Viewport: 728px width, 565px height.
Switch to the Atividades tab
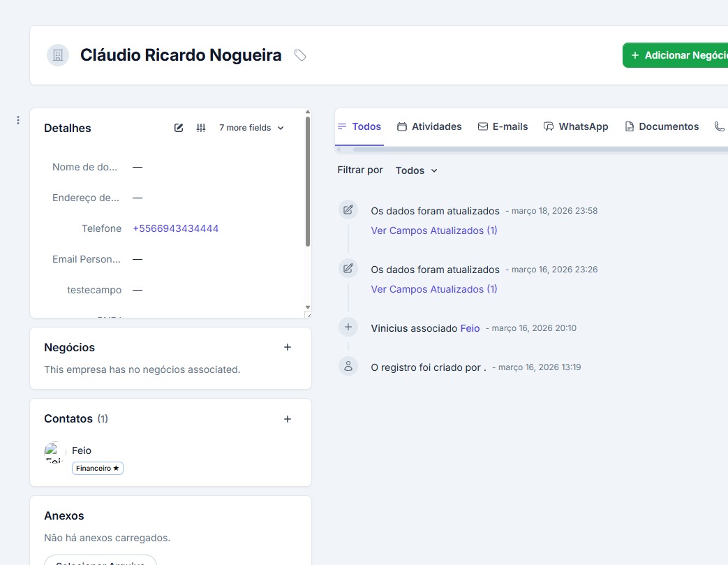[x=429, y=126]
